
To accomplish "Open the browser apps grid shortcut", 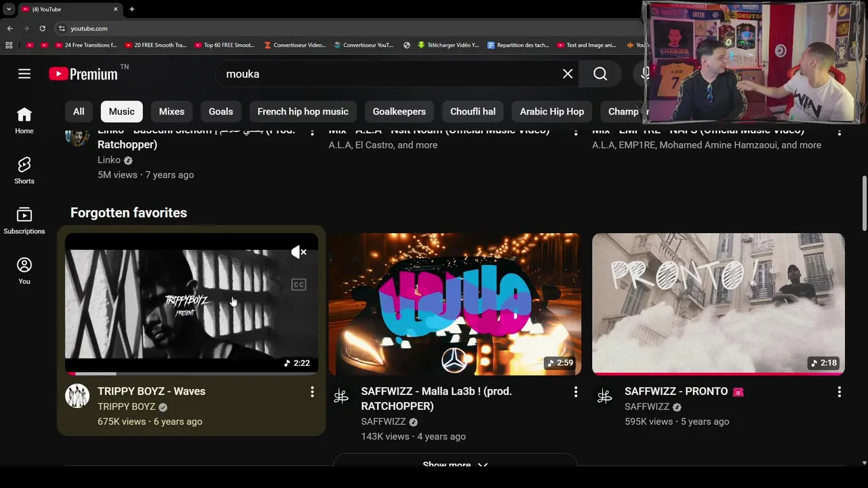I will (9, 45).
